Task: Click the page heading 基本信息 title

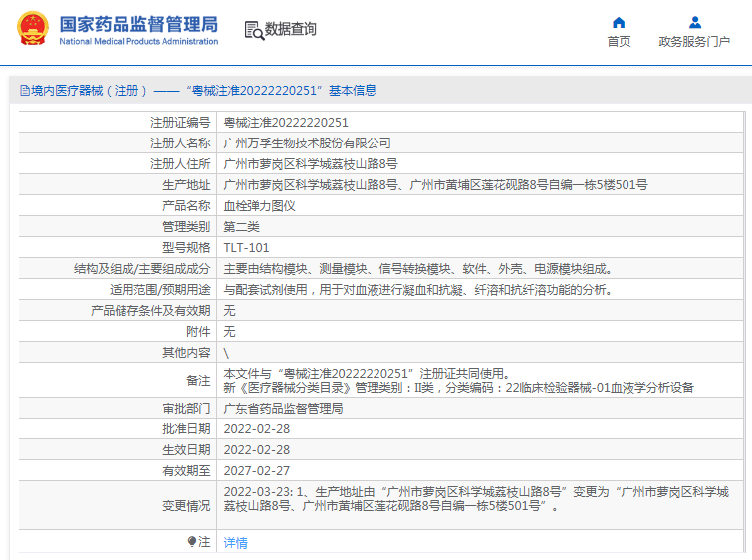Action: pos(353,91)
